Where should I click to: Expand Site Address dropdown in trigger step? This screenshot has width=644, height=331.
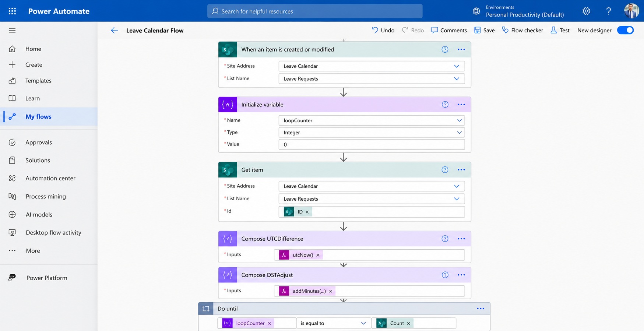[457, 66]
